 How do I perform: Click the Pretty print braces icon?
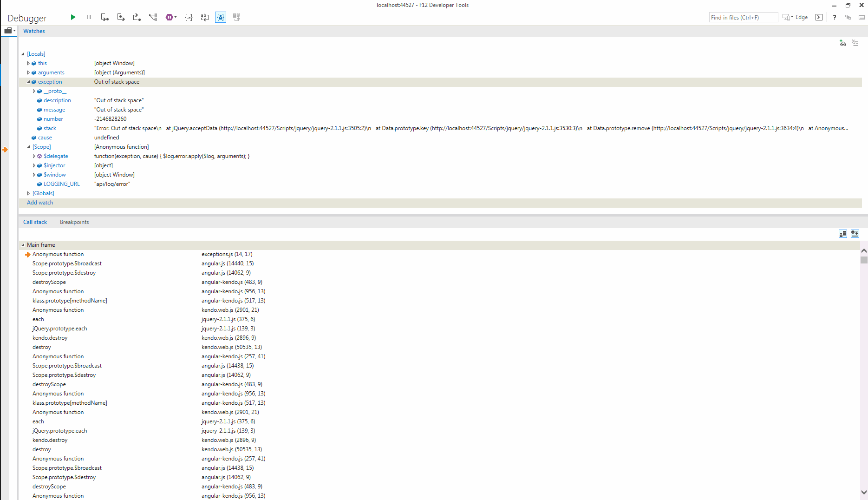(189, 17)
